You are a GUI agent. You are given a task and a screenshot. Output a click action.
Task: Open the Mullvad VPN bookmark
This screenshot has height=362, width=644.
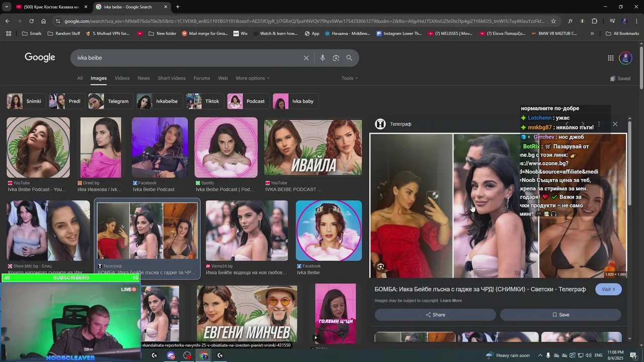coord(107,34)
